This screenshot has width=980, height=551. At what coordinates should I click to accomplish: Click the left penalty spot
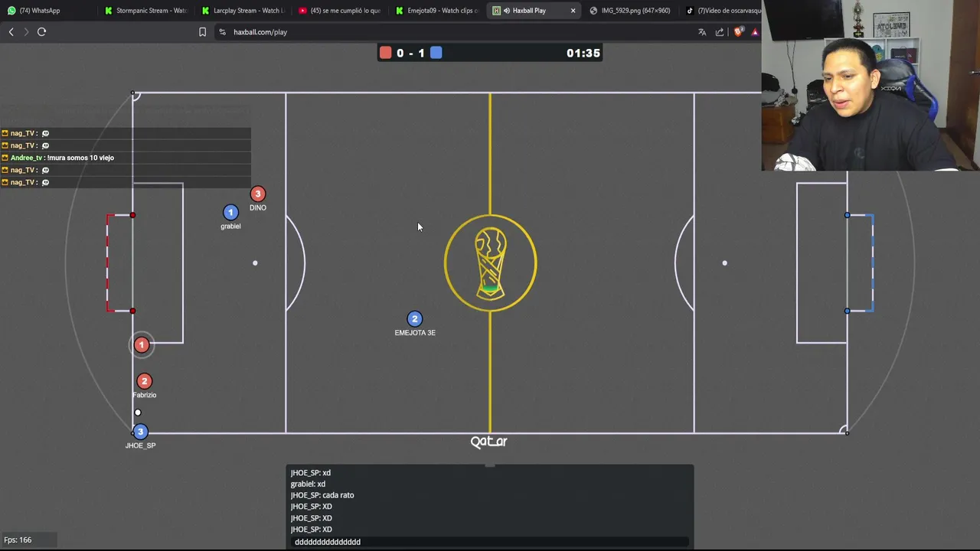click(255, 263)
